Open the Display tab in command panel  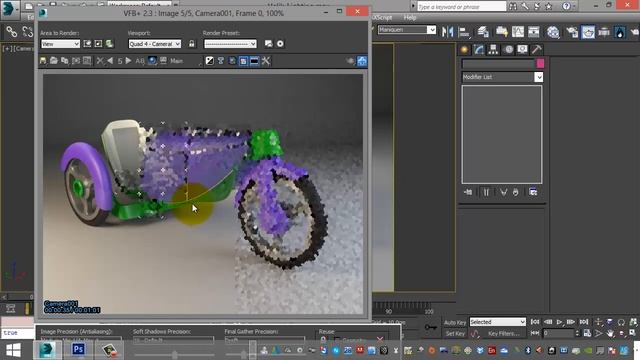point(522,50)
